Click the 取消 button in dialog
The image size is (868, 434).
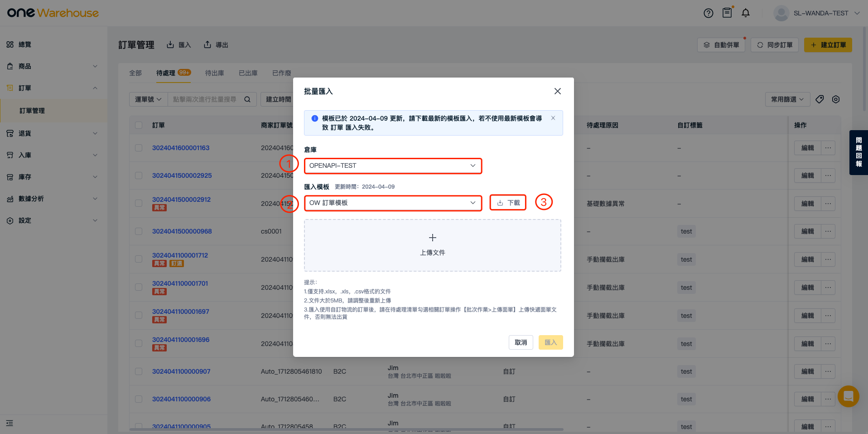tap(521, 342)
